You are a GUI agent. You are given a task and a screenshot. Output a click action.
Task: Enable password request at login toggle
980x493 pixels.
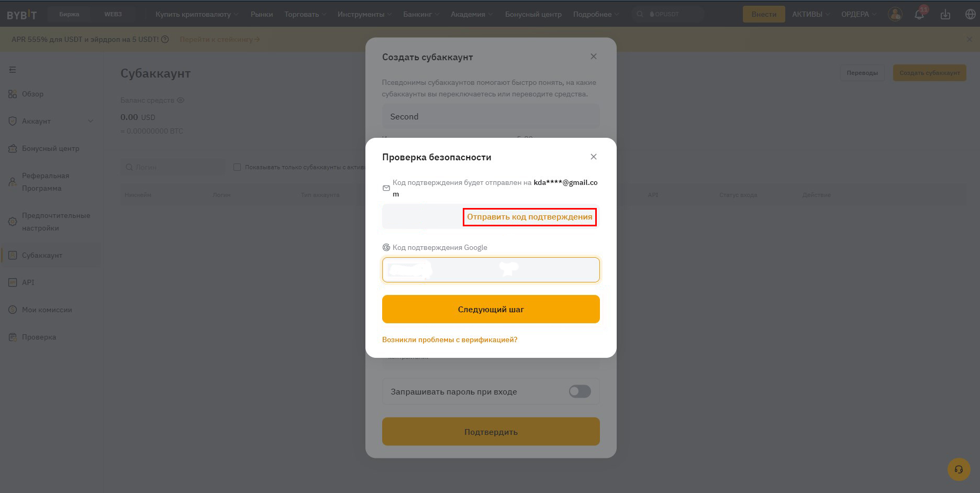(x=580, y=391)
